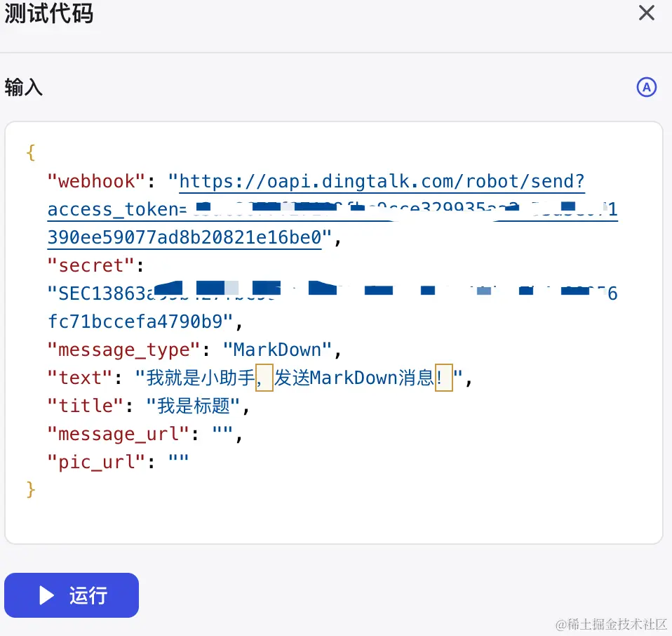Click the "webhook" key in JSON
Screen dimensions: 672x636
click(96, 181)
